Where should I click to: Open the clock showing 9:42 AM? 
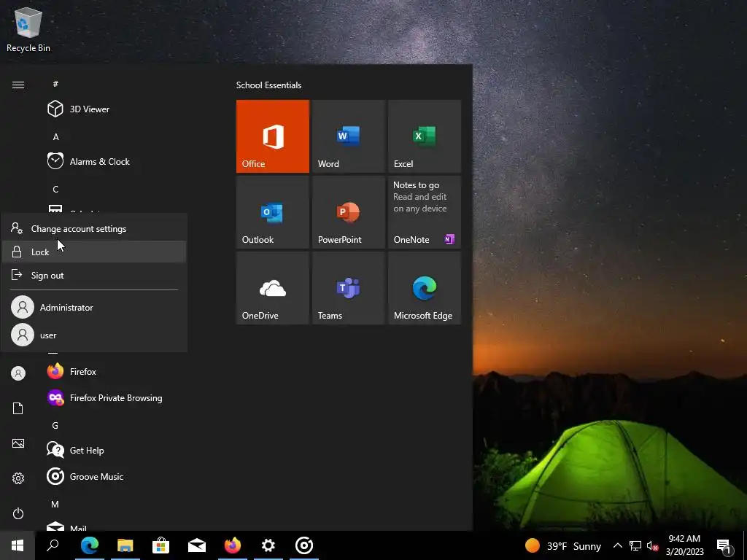[x=684, y=545]
